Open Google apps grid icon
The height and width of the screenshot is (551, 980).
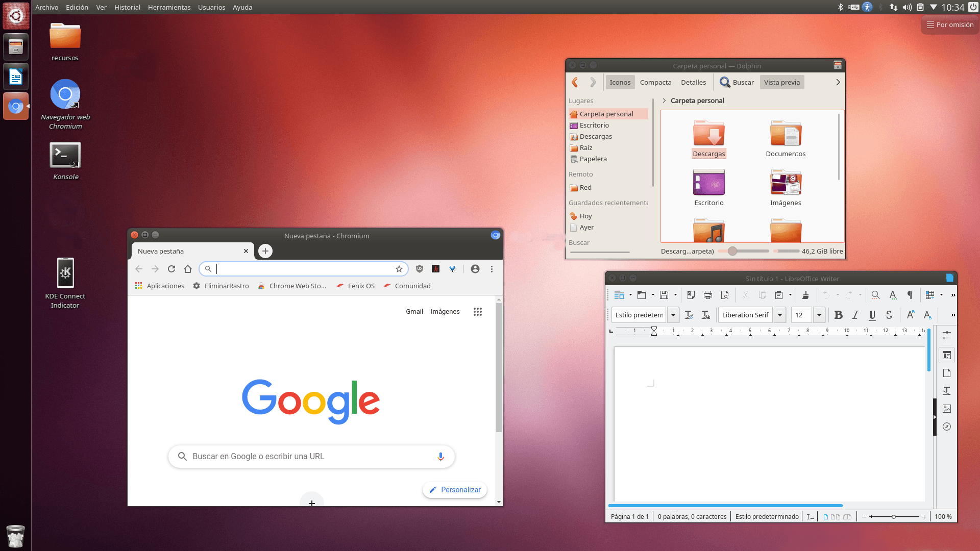pyautogui.click(x=477, y=312)
